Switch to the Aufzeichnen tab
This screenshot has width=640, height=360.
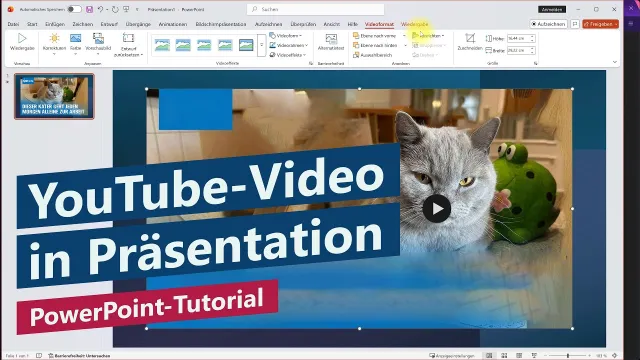tap(269, 24)
